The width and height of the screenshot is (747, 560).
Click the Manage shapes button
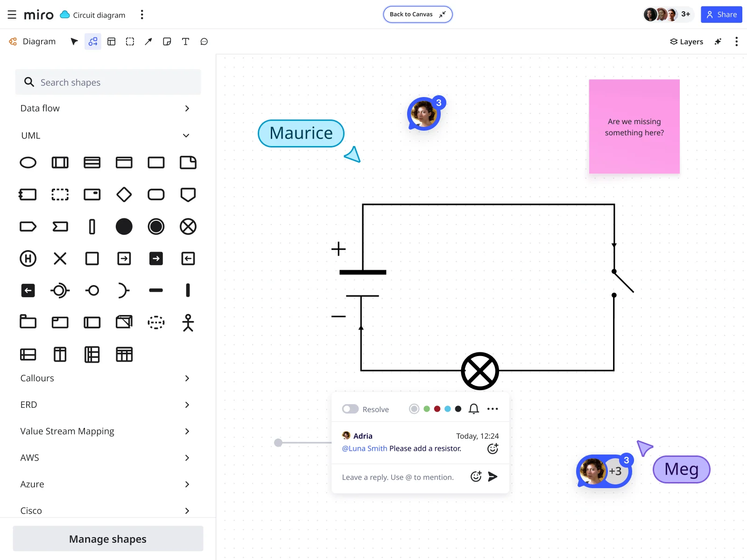(108, 539)
